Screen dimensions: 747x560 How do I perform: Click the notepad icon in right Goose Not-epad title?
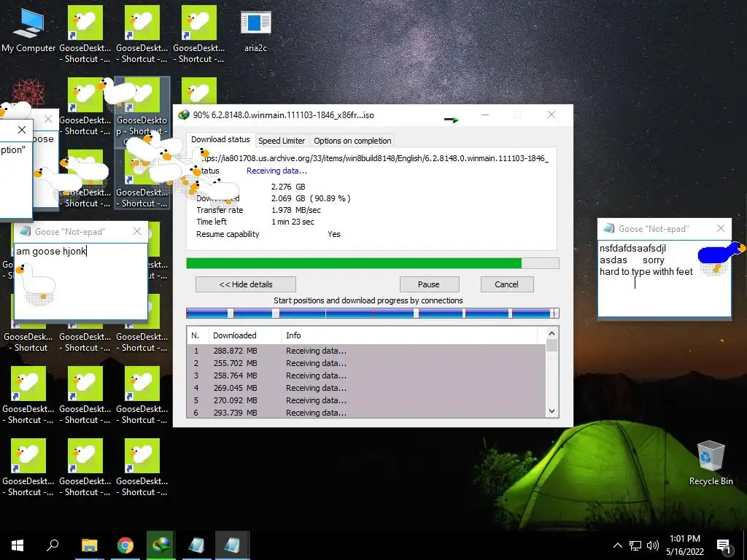609,228
